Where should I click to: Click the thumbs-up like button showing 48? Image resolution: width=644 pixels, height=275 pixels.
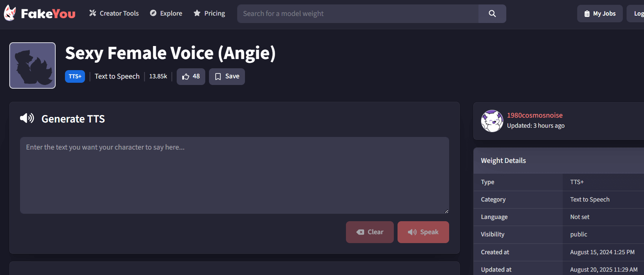pos(191,76)
